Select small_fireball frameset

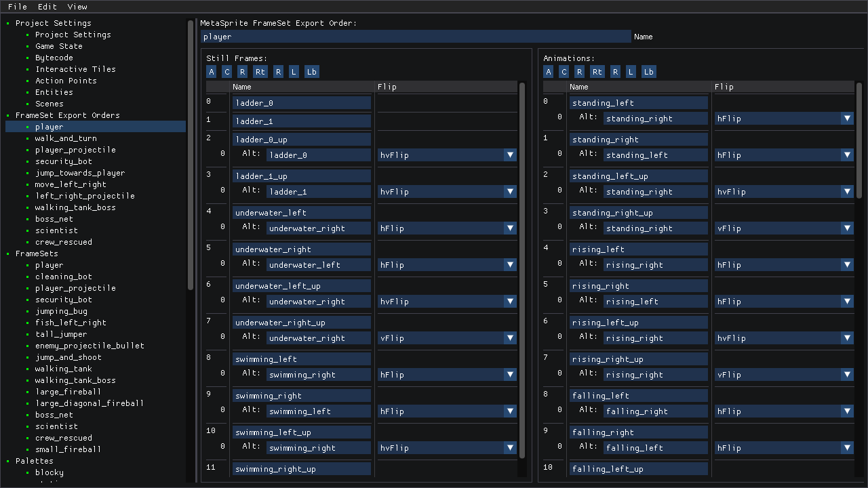(68, 449)
